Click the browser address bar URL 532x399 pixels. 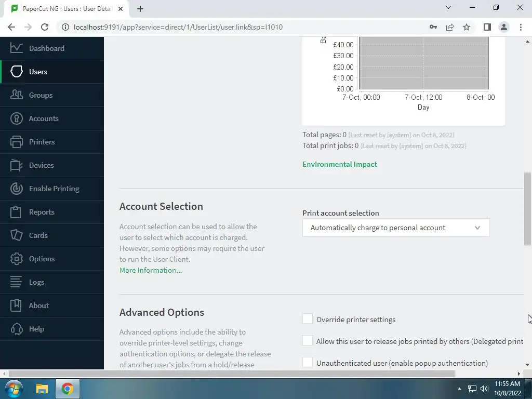(178, 27)
